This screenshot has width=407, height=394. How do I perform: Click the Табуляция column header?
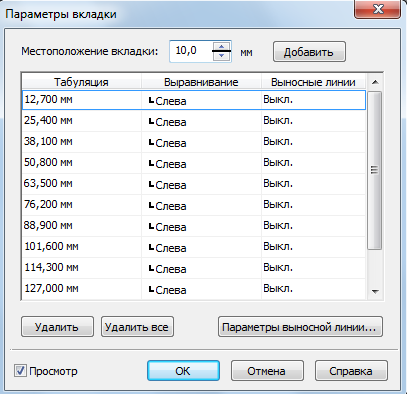(81, 82)
